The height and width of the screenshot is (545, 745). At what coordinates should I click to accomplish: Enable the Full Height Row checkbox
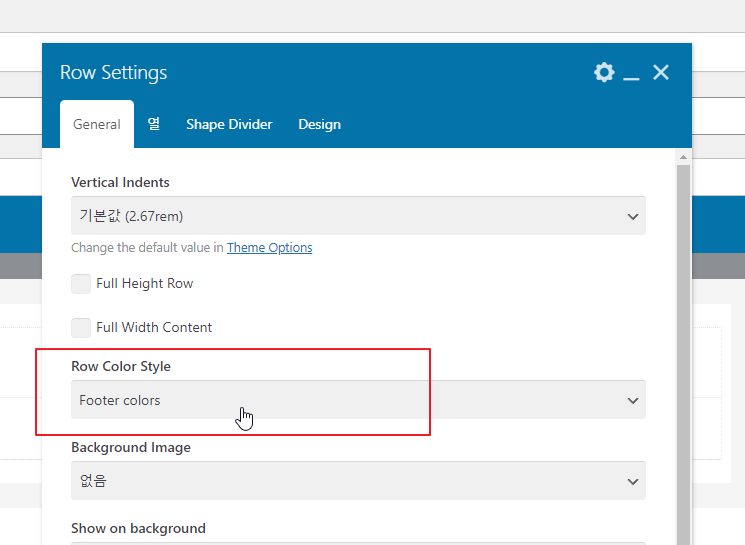click(x=81, y=284)
